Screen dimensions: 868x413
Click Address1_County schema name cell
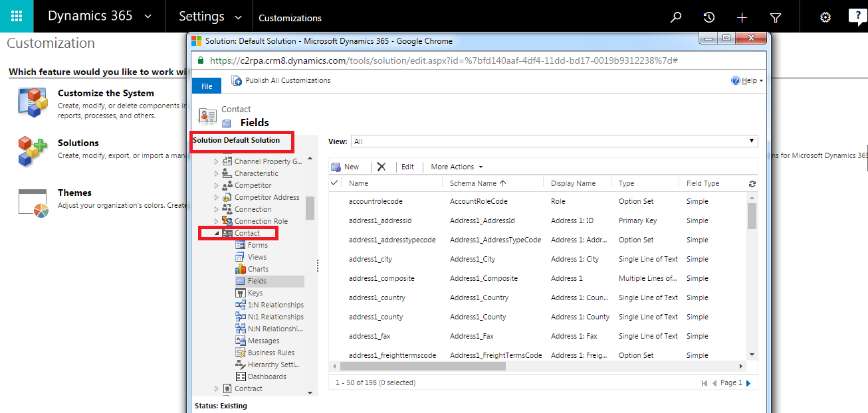click(x=478, y=317)
